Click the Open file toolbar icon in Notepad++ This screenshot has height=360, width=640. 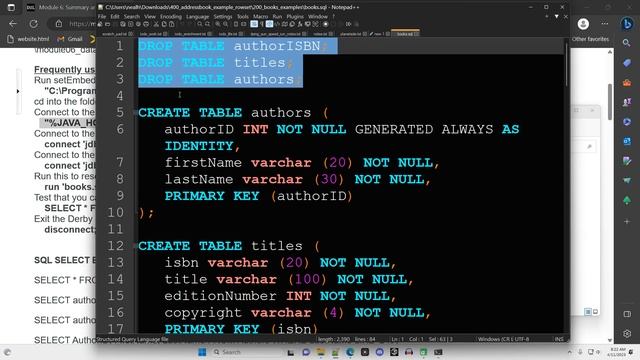(107, 24)
